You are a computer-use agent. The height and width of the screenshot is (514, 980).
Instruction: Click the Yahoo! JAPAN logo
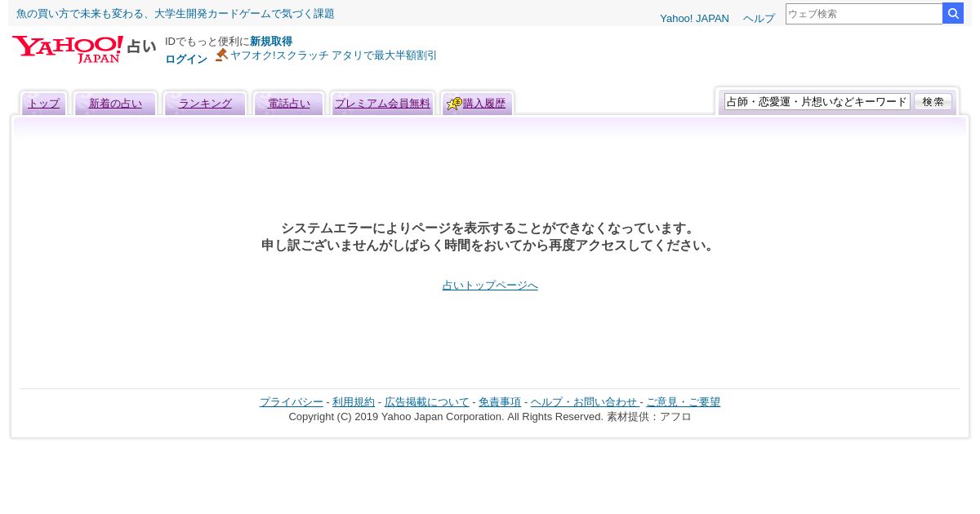(x=67, y=49)
